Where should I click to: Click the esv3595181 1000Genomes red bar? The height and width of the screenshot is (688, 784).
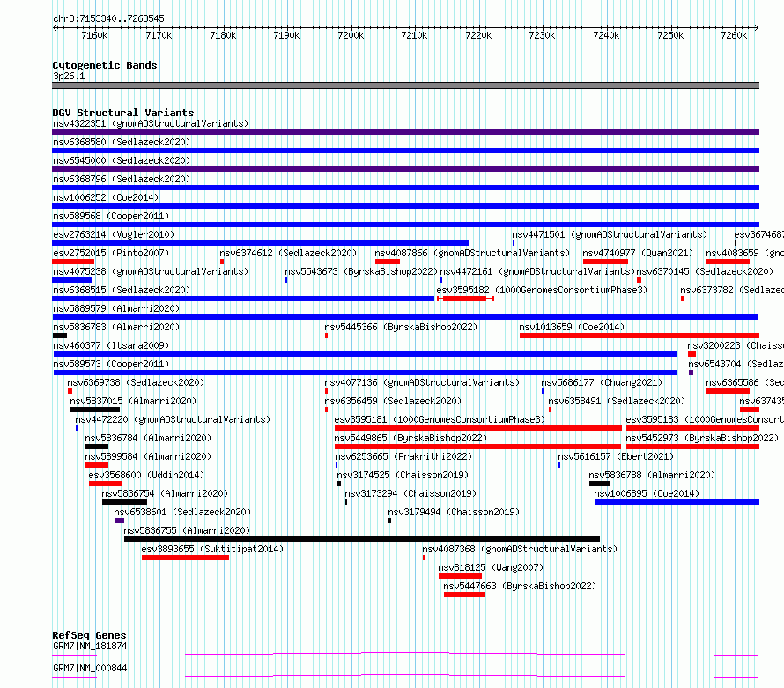coord(478,428)
